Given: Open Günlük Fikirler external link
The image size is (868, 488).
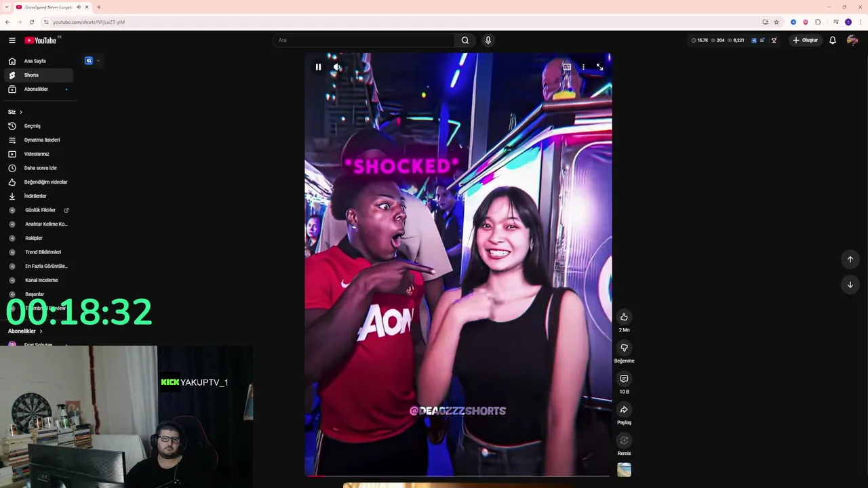Looking at the screenshot, I should tap(38, 210).
